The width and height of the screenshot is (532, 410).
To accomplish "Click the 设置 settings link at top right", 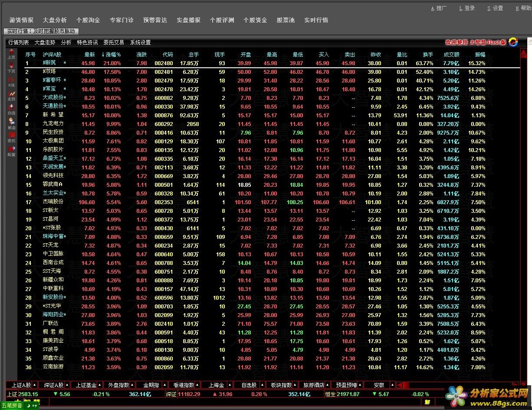I will 495,8.
